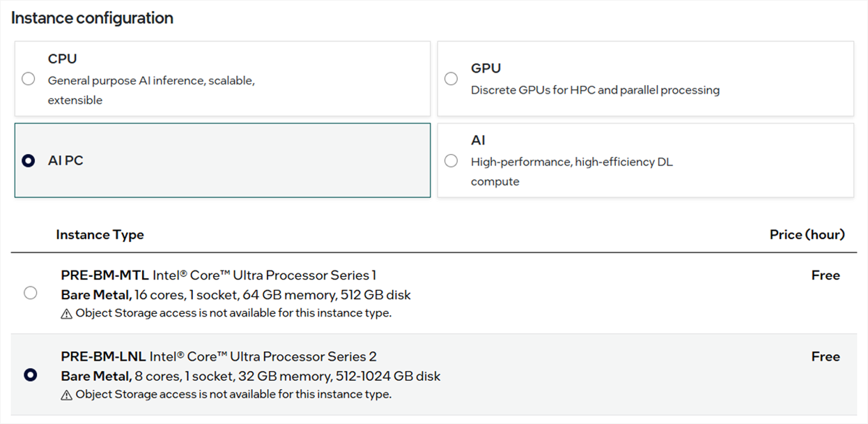The width and height of the screenshot is (868, 424).
Task: Click the PRE-BM-LNL instance radio button
Action: (x=30, y=375)
